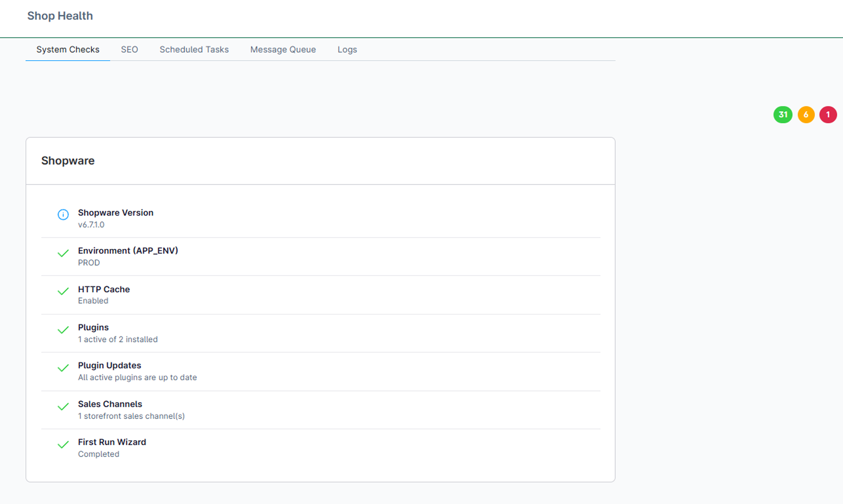Go to the Message Queue tab
843x504 pixels.
(x=283, y=50)
